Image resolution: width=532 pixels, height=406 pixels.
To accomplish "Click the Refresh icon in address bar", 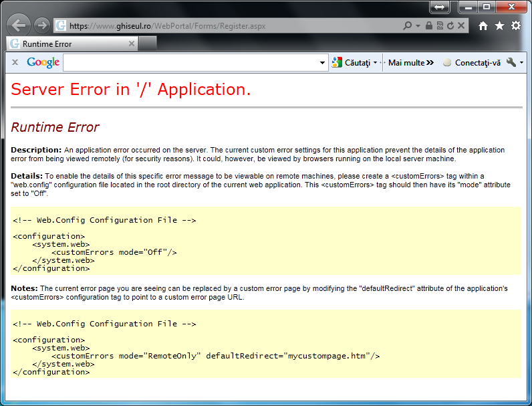I will 450,25.
